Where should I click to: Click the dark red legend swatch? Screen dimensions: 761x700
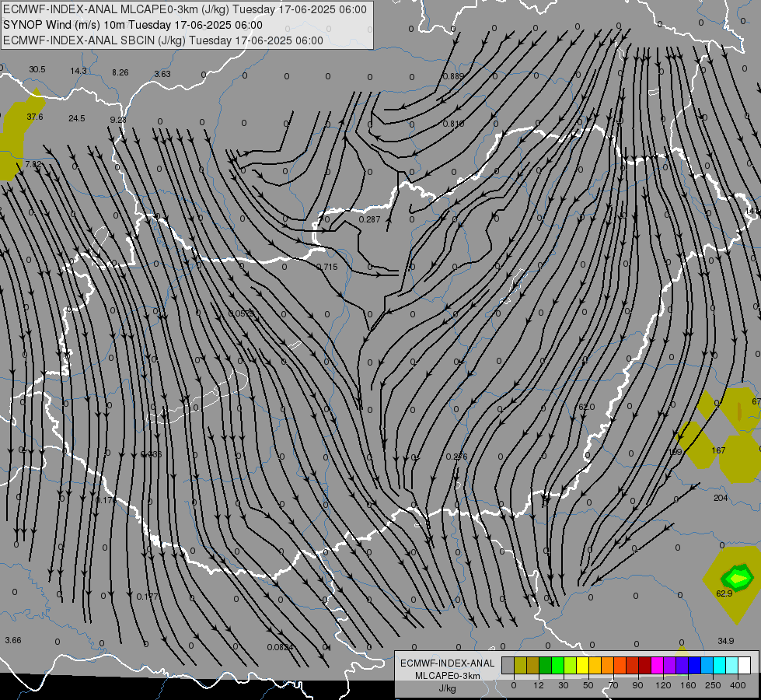coord(644,665)
